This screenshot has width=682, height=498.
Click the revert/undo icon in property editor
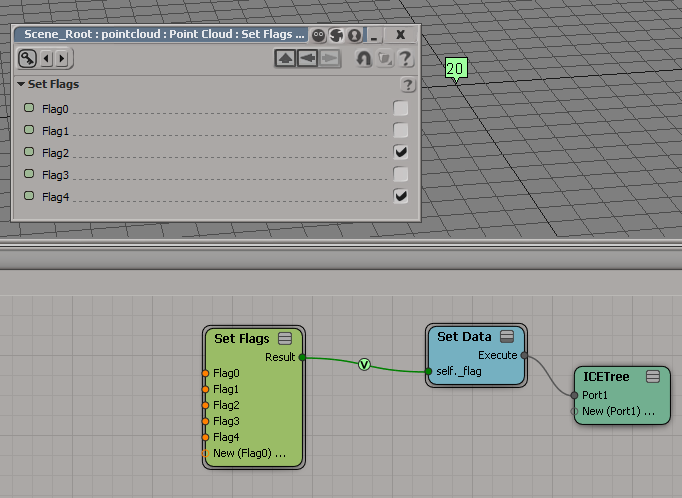point(364,59)
